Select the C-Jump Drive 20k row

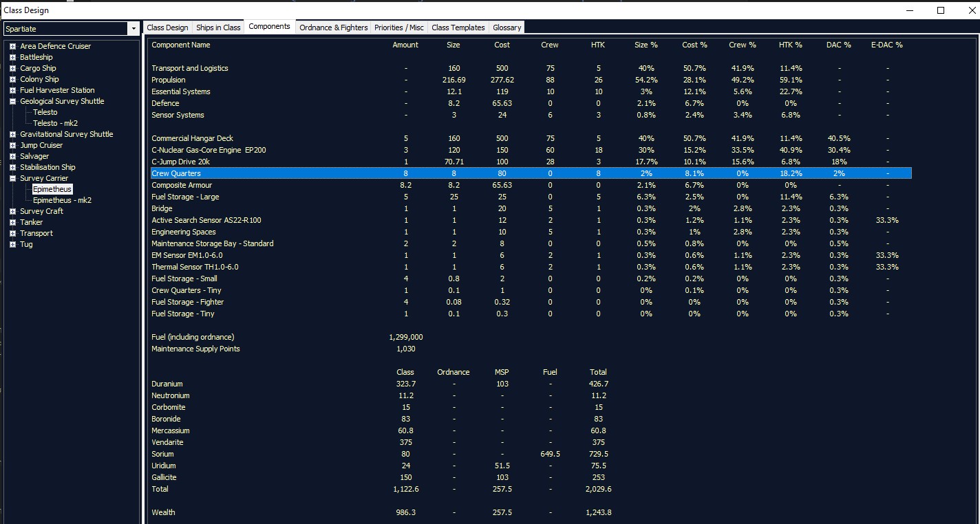pyautogui.click(x=531, y=162)
